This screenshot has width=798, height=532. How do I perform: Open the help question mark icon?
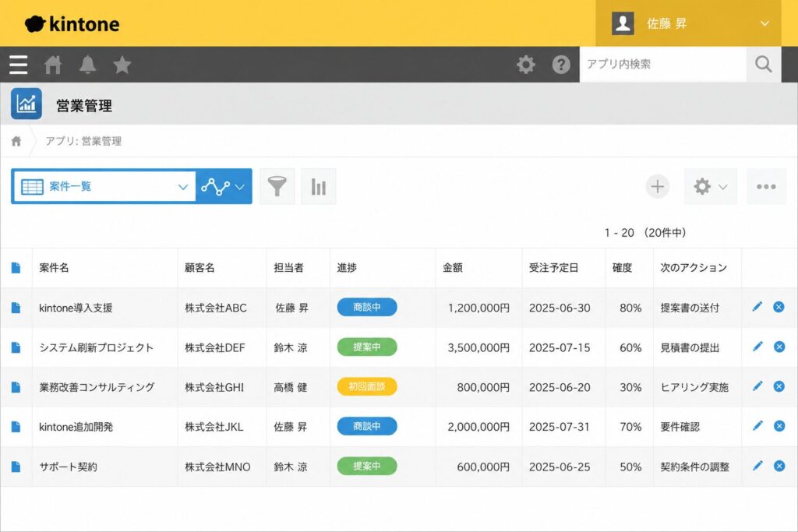tap(561, 65)
